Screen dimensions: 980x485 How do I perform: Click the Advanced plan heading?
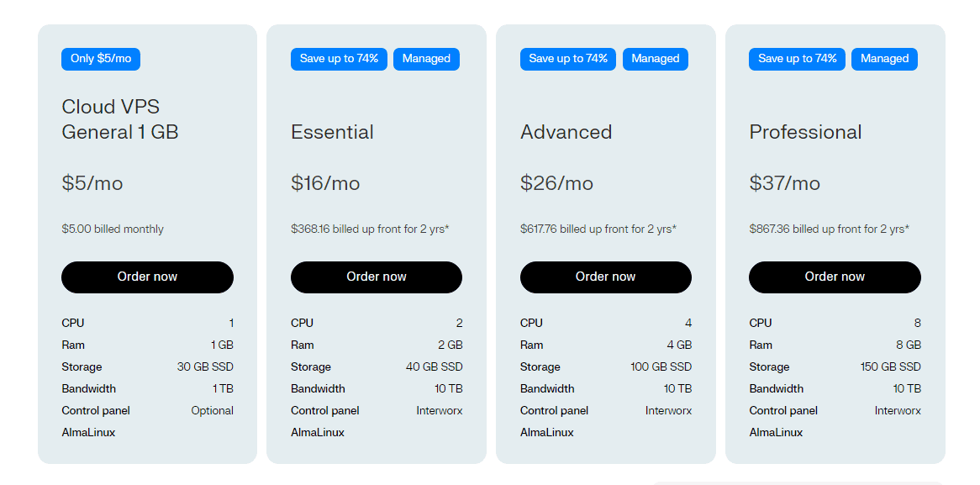pyautogui.click(x=566, y=132)
